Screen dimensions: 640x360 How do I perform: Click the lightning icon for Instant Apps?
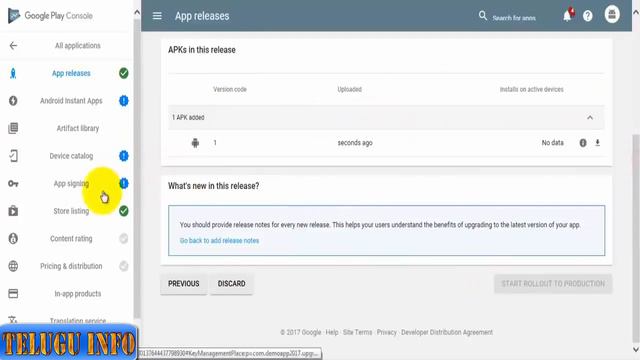(13, 101)
